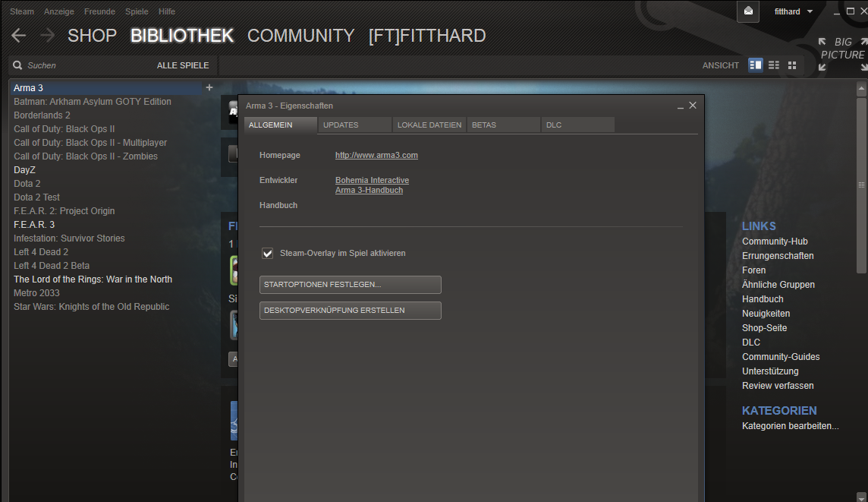Select Metro 2033

36,293
